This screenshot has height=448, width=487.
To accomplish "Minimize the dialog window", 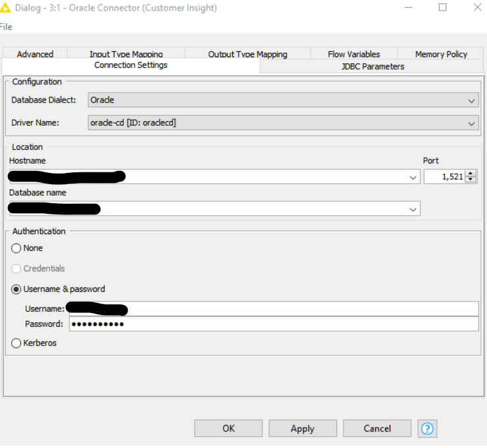I will click(409, 7).
